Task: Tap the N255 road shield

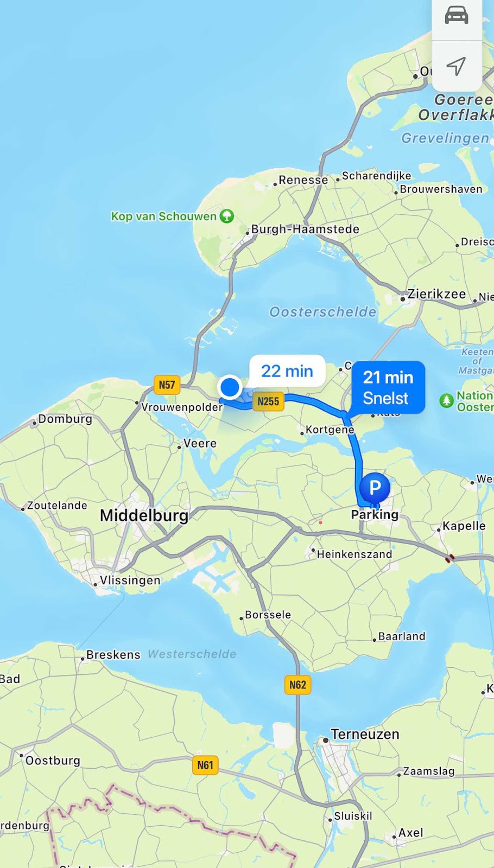Action: pyautogui.click(x=268, y=401)
